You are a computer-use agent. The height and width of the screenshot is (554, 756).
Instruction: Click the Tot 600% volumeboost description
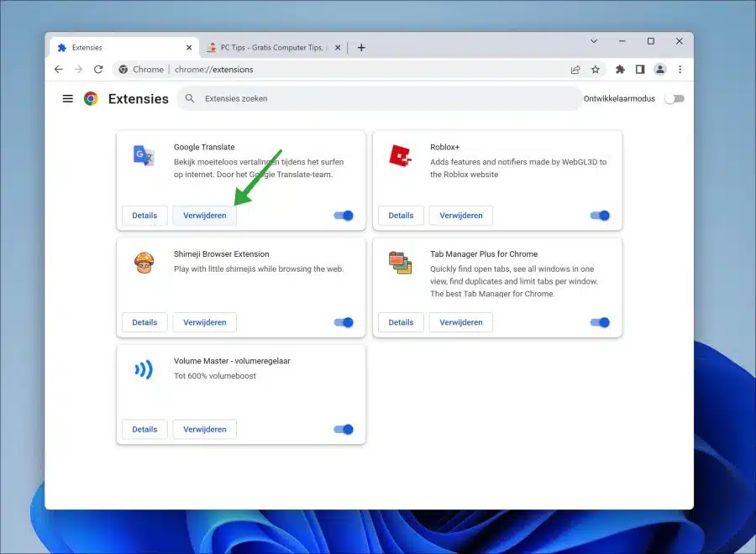(215, 376)
